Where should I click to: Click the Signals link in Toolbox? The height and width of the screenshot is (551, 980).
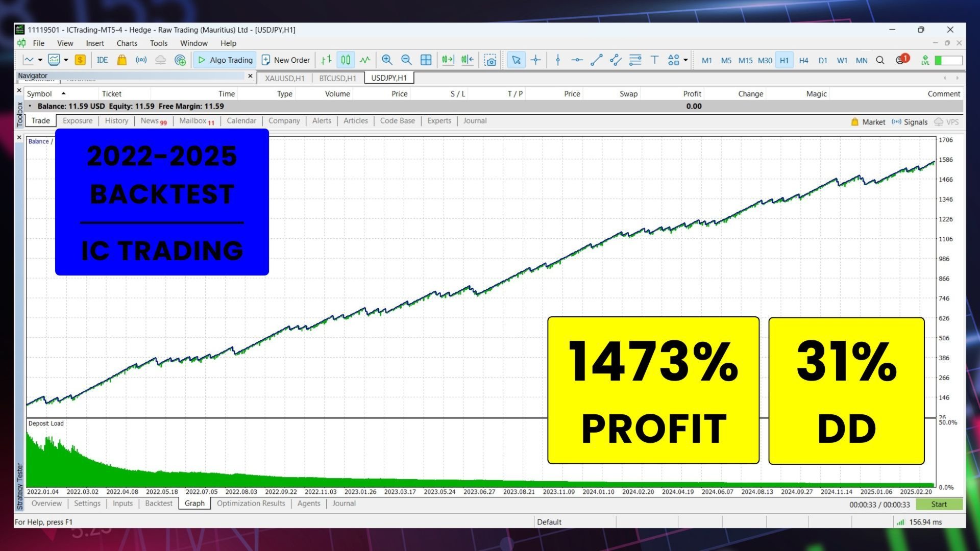tap(910, 122)
